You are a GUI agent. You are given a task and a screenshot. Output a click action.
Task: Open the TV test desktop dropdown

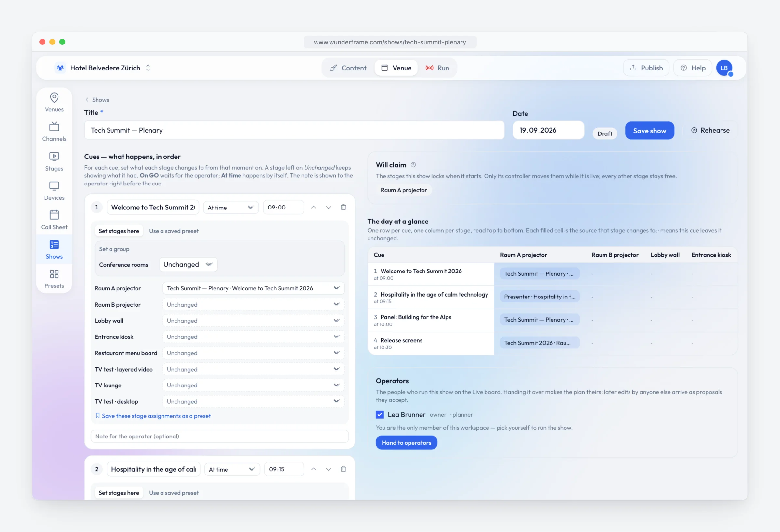(x=253, y=401)
